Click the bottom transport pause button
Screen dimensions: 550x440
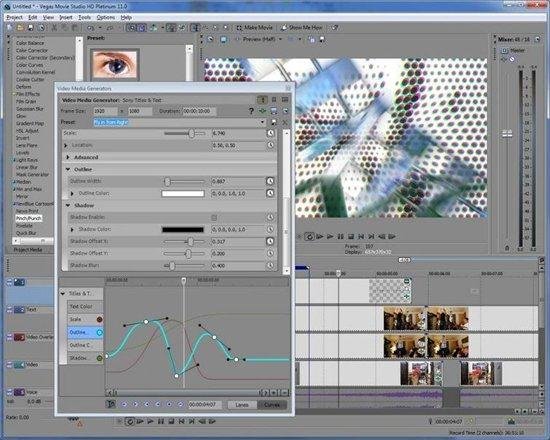point(161,421)
